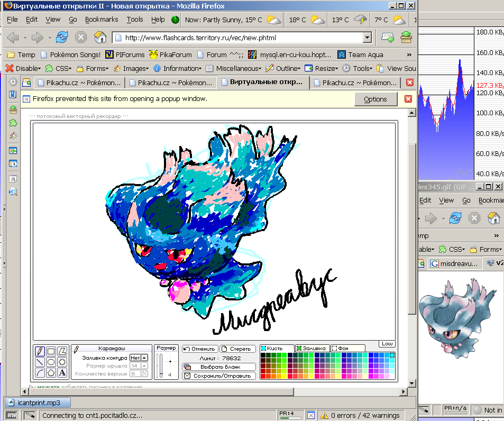This screenshot has width=504, height=421.
Task: Select the Заливка fill color mode
Action: click(313, 349)
